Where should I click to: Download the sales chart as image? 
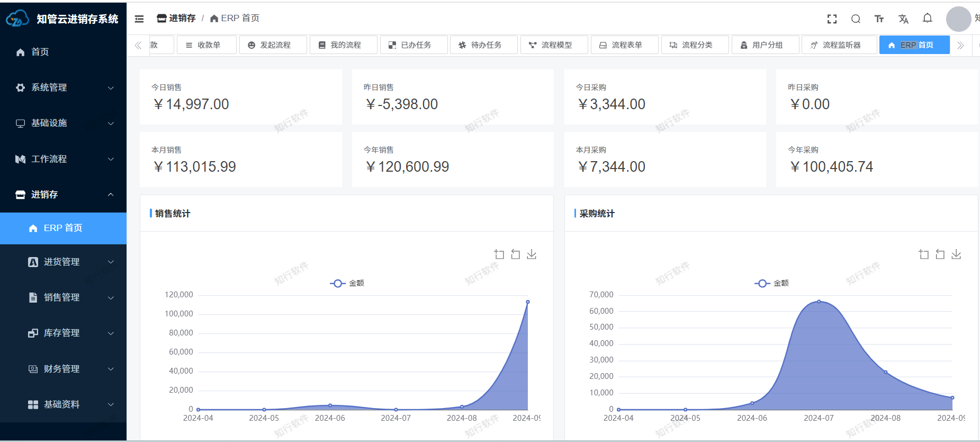point(532,254)
